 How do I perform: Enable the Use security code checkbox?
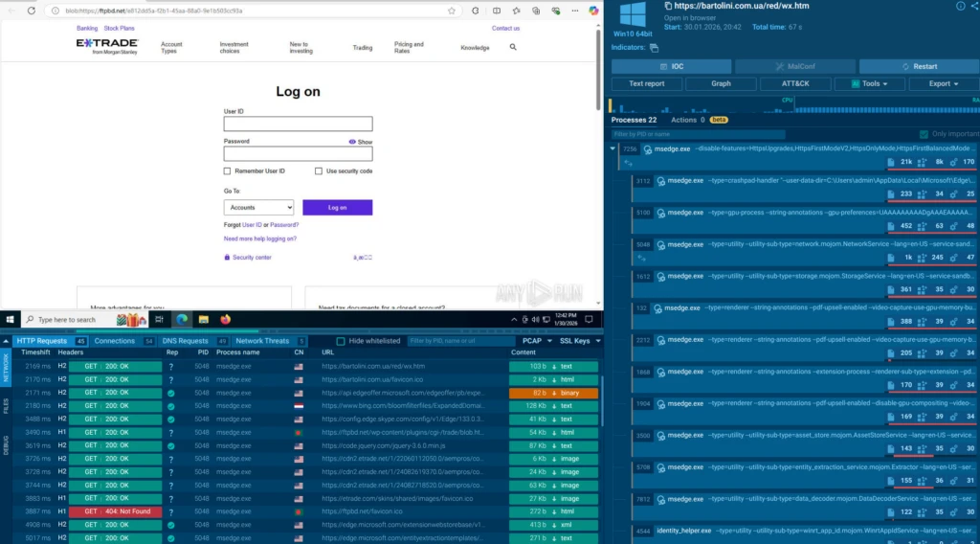click(319, 170)
